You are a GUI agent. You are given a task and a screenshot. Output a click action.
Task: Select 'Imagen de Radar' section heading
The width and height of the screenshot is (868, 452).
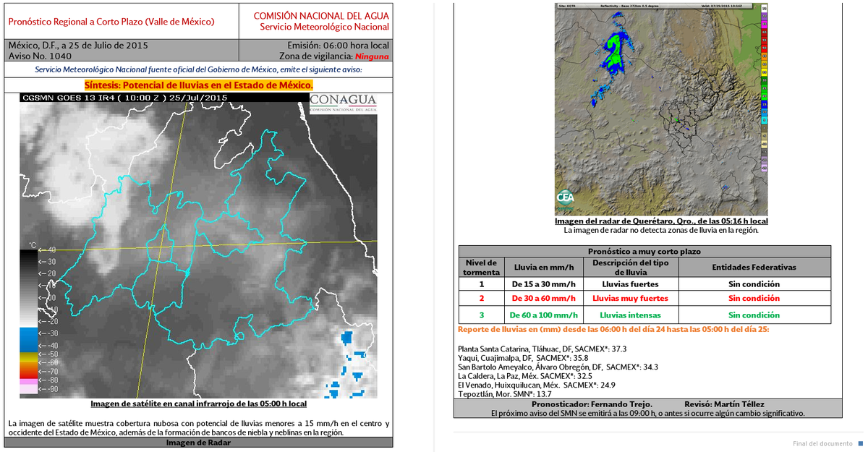[198, 443]
